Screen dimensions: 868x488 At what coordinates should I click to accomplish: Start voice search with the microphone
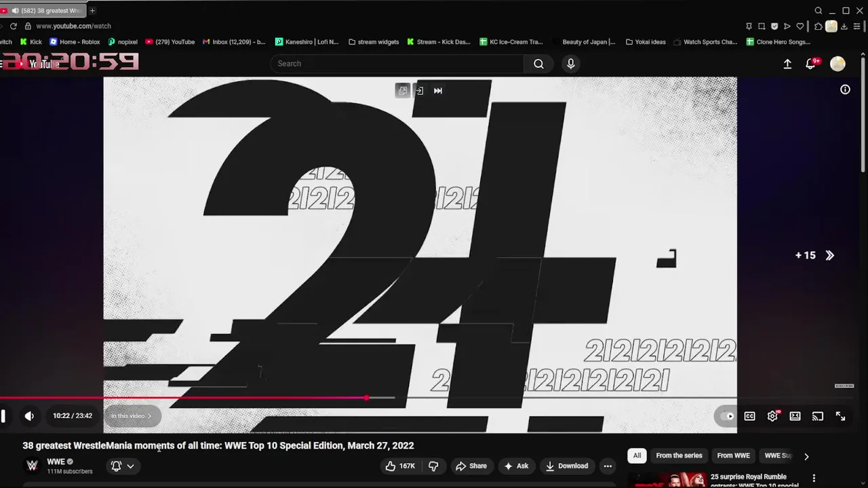571,64
